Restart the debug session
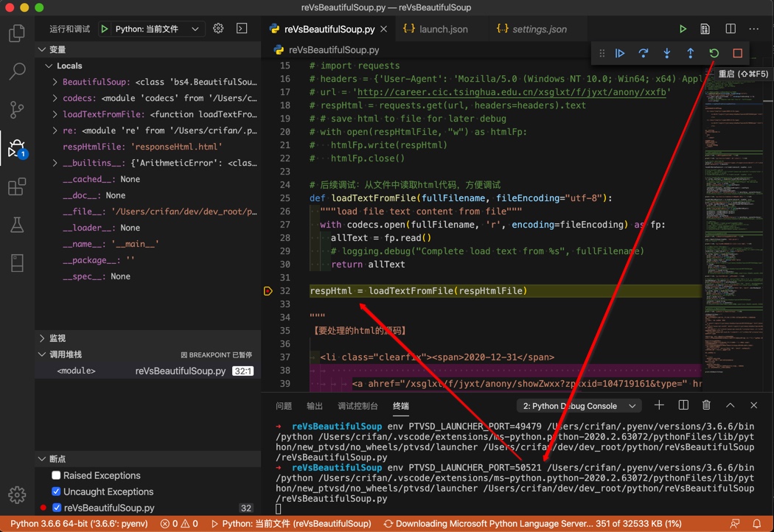The width and height of the screenshot is (774, 532). coord(714,53)
